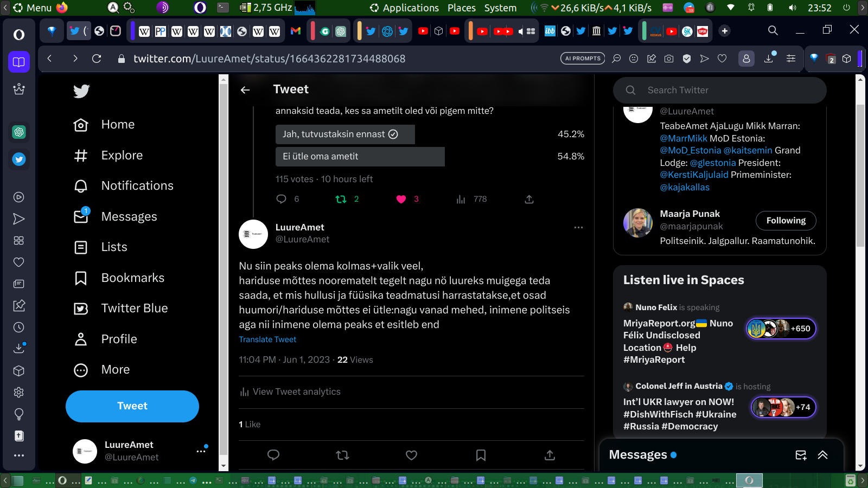Screen dimensions: 868x488
Task: Search in tabs with the magnifier icon
Action: pyautogui.click(x=773, y=30)
